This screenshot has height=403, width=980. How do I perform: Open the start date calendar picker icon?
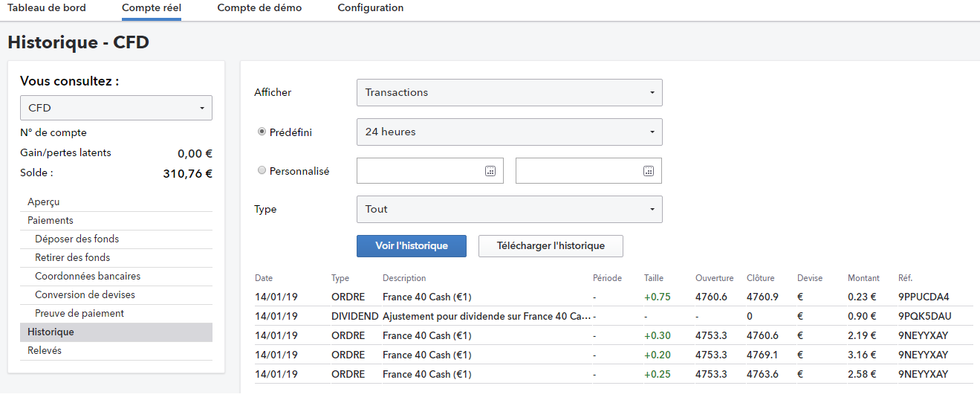pos(490,171)
